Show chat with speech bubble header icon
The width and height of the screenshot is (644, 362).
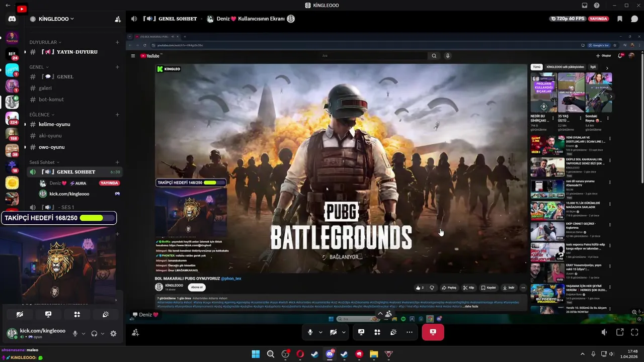pos(634,19)
